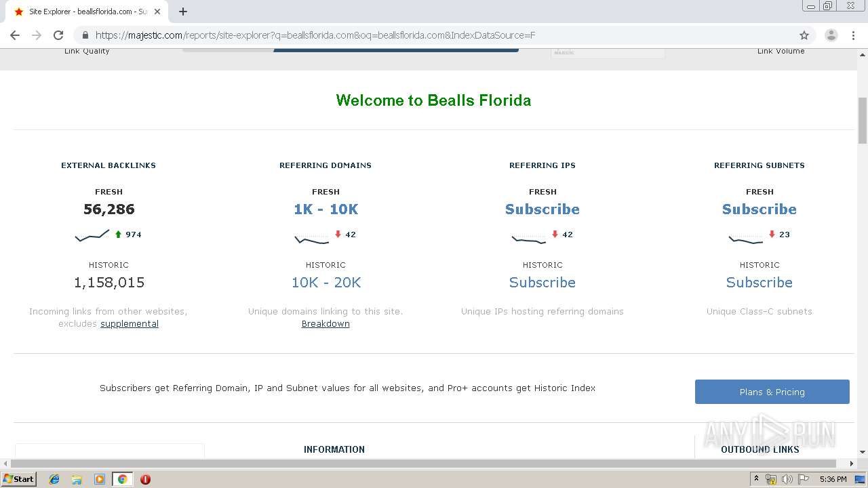
Task: Open the media player taskbar icon
Action: tap(100, 479)
